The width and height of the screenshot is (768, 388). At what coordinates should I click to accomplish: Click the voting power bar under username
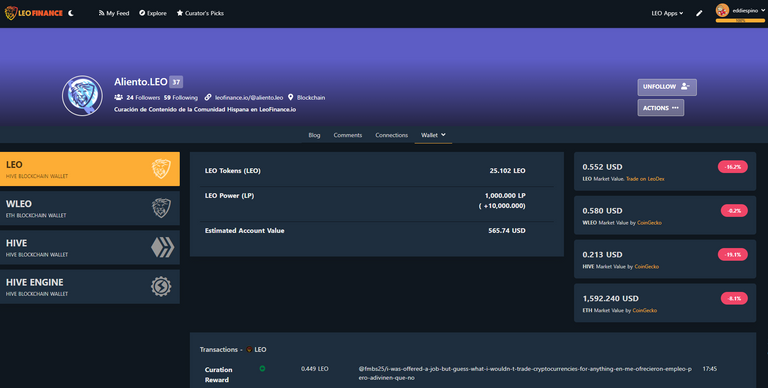click(x=740, y=21)
